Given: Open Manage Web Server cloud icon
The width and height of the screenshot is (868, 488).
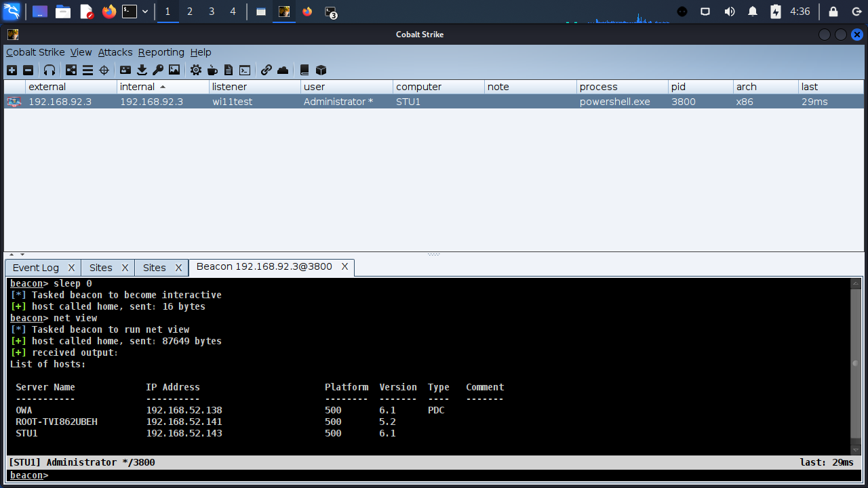Looking at the screenshot, I should [x=283, y=70].
